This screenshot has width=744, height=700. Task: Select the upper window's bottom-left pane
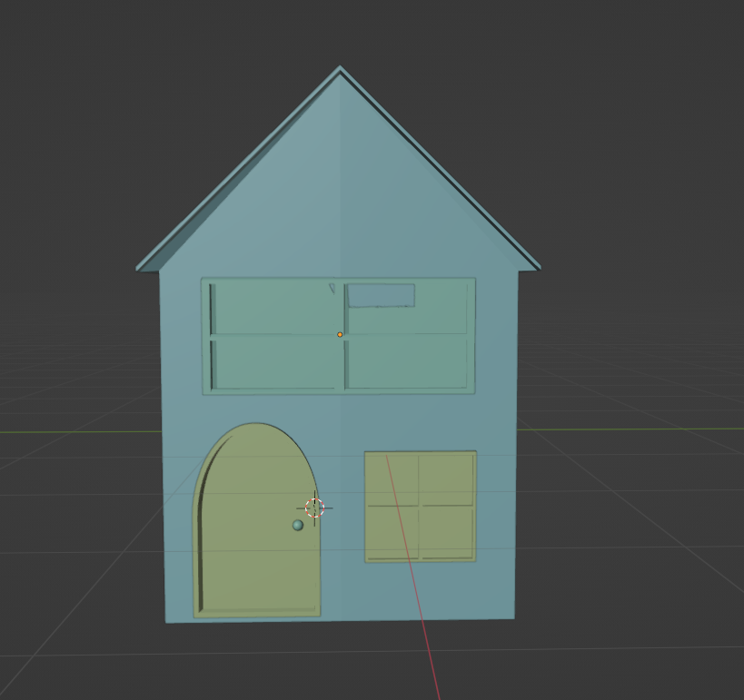tap(274, 363)
